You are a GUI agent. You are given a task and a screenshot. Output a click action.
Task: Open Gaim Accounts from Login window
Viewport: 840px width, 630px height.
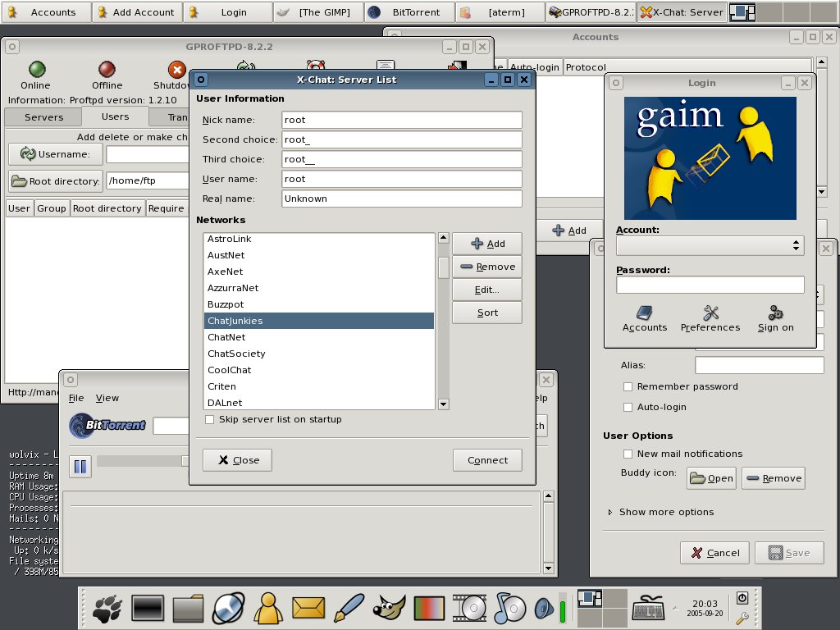coord(645,319)
